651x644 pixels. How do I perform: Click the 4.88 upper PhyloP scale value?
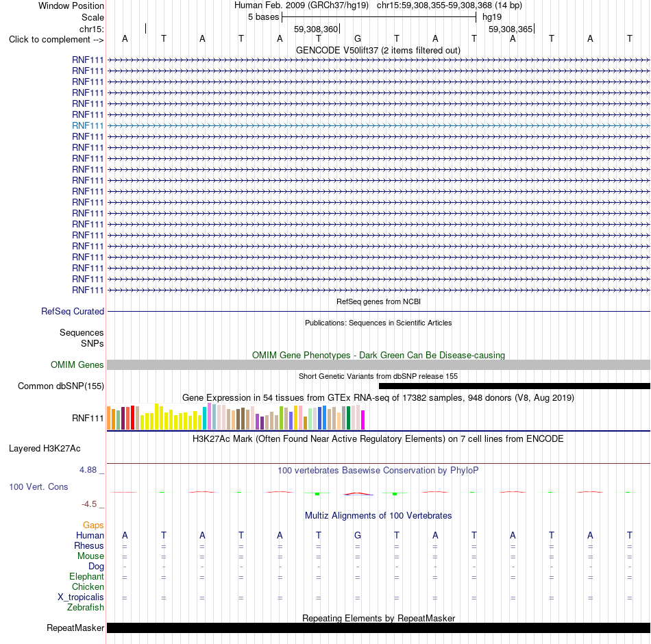pyautogui.click(x=88, y=469)
